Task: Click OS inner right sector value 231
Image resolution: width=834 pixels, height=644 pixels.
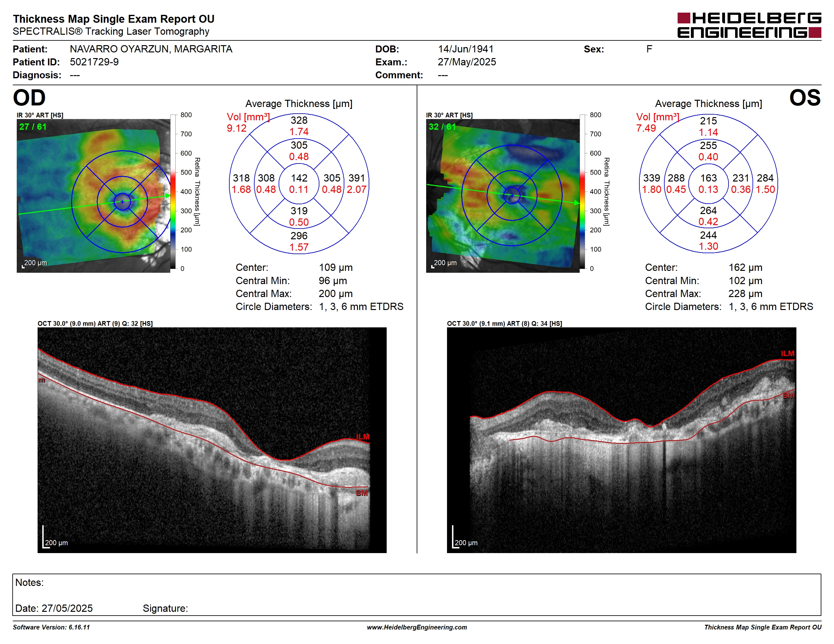Action: coord(741,178)
